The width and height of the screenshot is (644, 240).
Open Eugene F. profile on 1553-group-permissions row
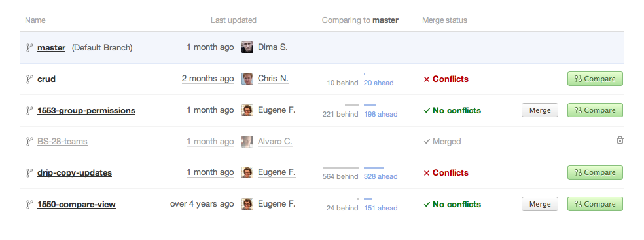276,110
